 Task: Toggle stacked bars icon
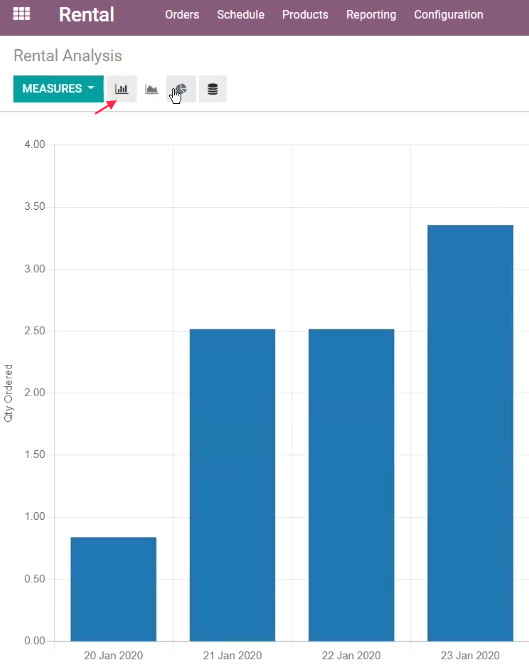pos(212,89)
